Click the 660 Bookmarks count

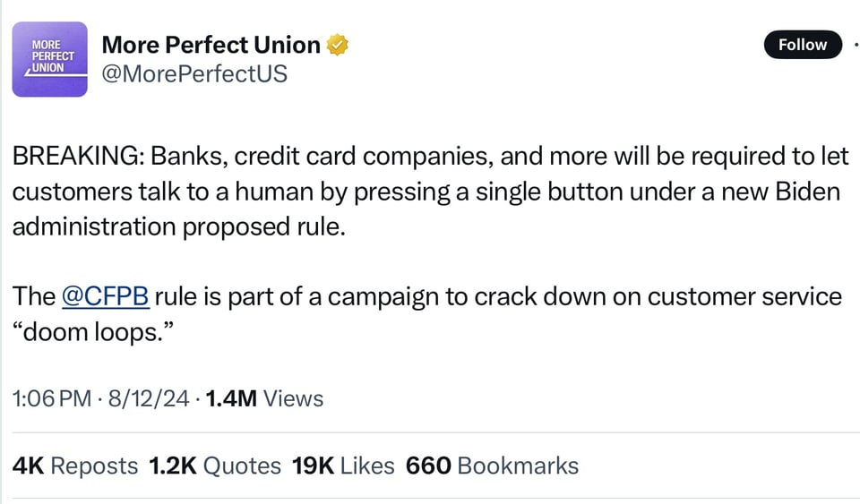point(492,466)
